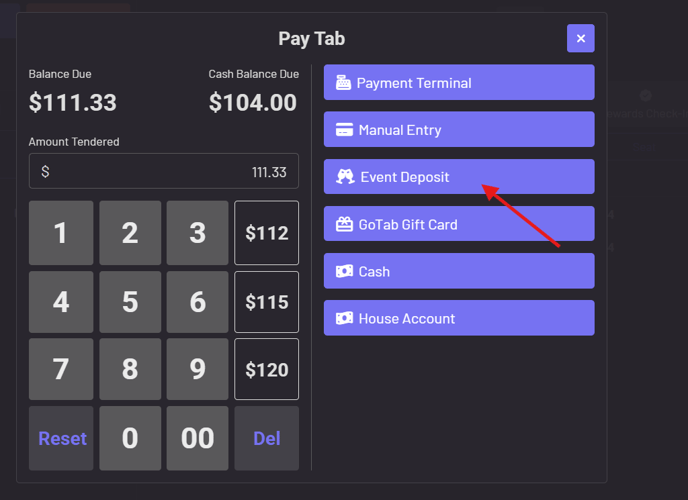Tap number 9 on the keypad
Viewport: 688px width, 500px height.
coord(198,370)
